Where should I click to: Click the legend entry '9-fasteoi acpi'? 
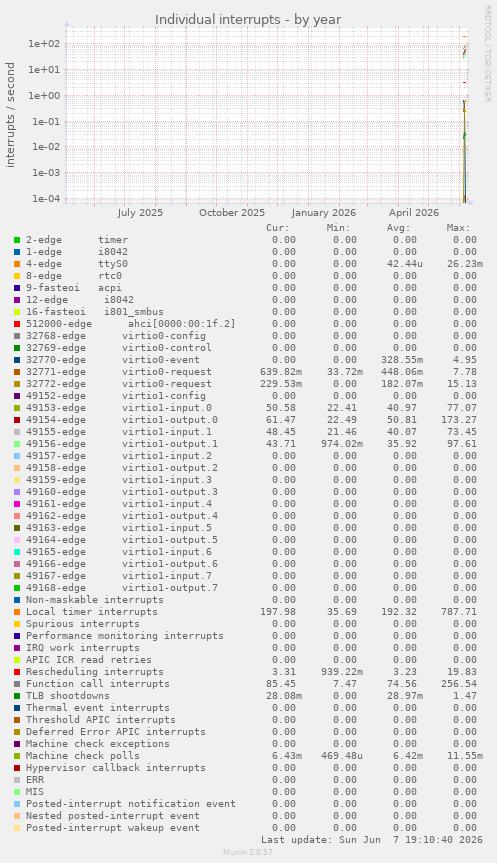coord(74,288)
